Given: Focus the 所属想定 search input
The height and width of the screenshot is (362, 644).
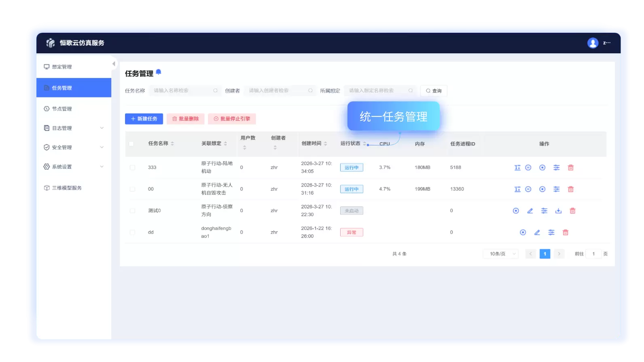Looking at the screenshot, I should point(380,90).
